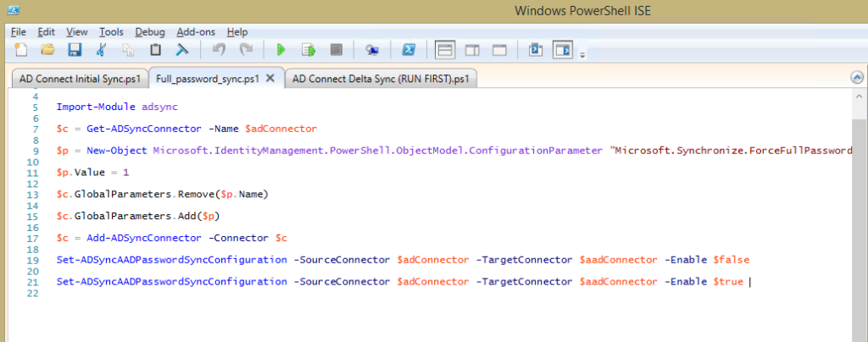The height and width of the screenshot is (342, 868).
Task: Launch PowerShell.exe from the toolbar icon
Action: tap(408, 50)
